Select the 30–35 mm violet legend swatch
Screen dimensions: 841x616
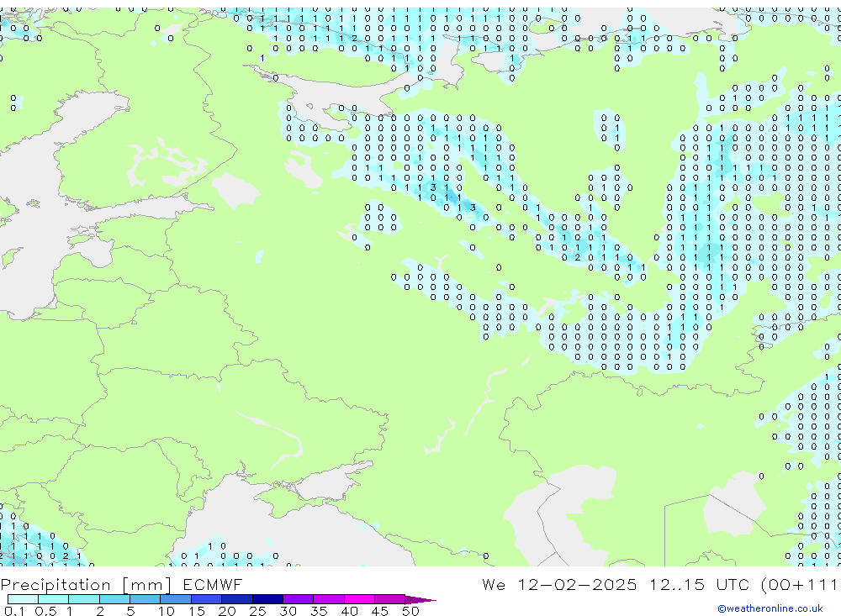(299, 599)
